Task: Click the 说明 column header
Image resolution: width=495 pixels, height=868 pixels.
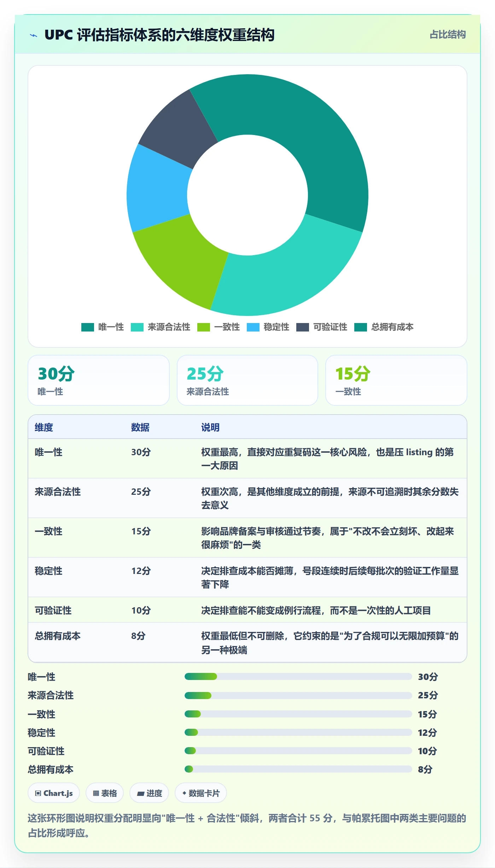Action: pos(210,427)
